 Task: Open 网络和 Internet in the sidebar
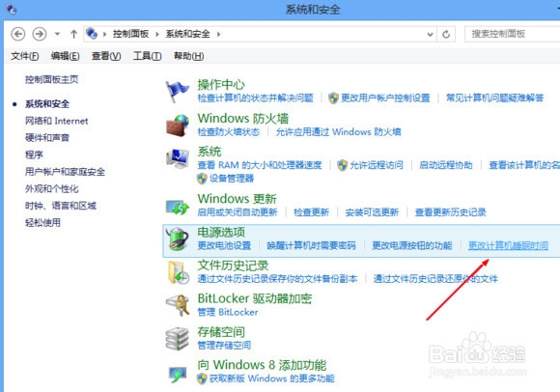tap(56, 121)
